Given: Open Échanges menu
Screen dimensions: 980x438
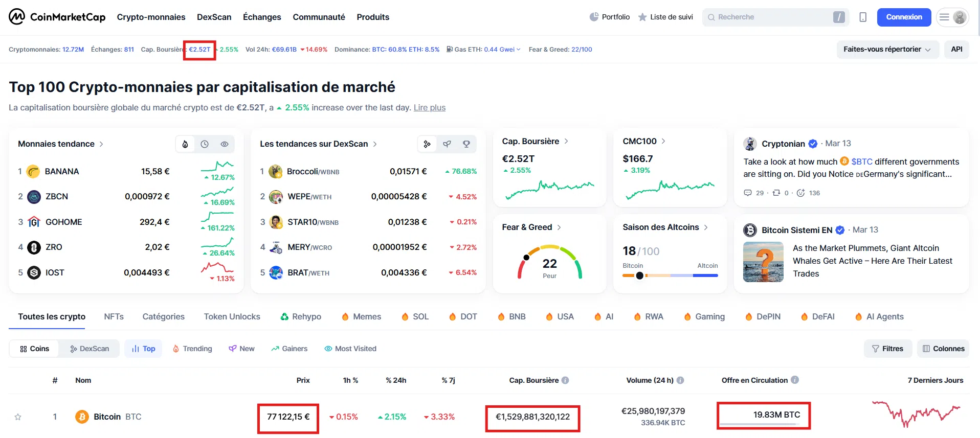Looking at the screenshot, I should [x=262, y=17].
